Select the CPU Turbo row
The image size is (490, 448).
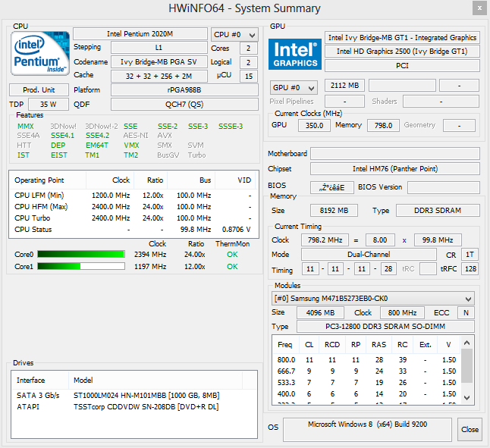pyautogui.click(x=133, y=218)
